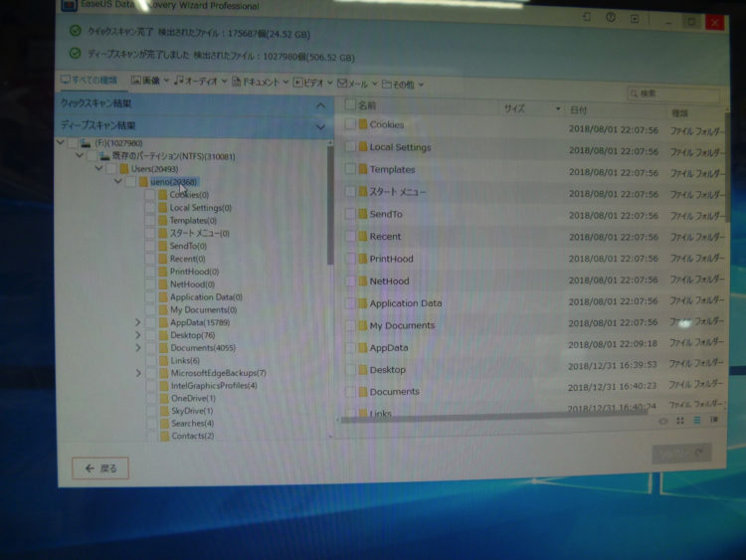This screenshot has width=746, height=560.
Task: Click the import/export session icon in title bar
Action: tap(586, 17)
